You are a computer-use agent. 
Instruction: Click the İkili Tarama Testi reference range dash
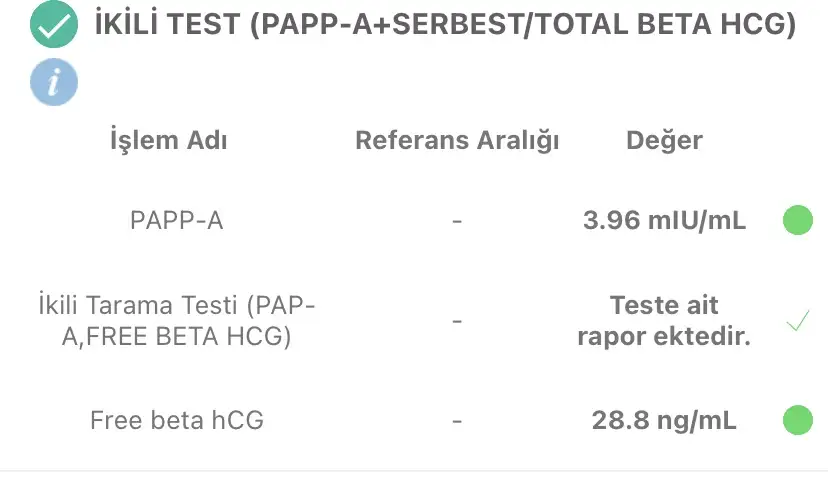click(457, 321)
